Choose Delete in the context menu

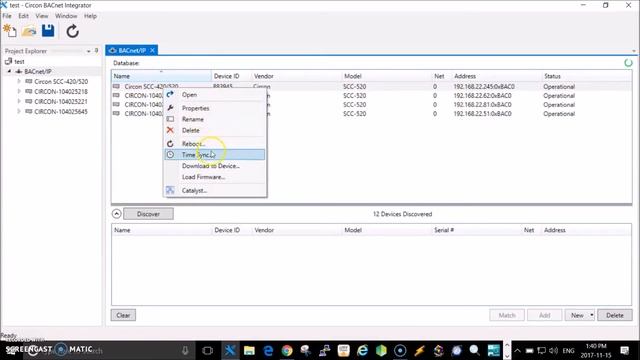(x=215, y=130)
